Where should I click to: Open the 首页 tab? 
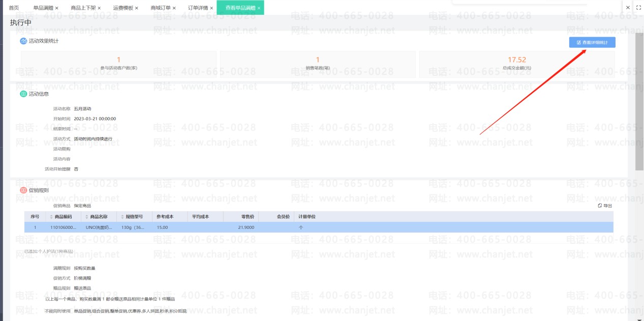[x=14, y=8]
